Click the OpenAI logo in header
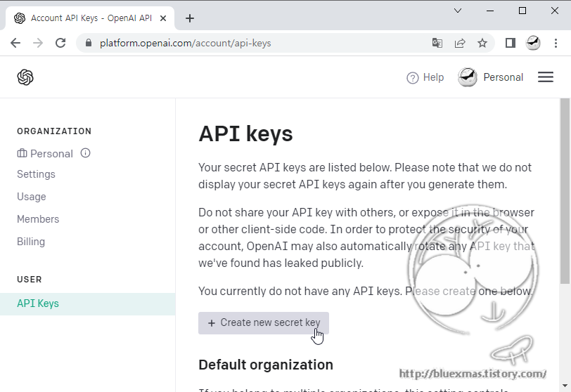The width and height of the screenshot is (571, 392). (x=25, y=77)
